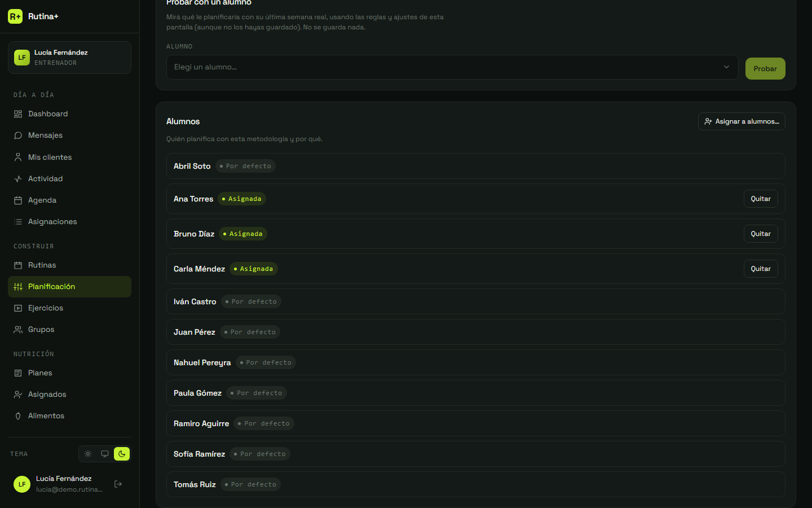Click the Planificación sliders icon

(x=18, y=287)
